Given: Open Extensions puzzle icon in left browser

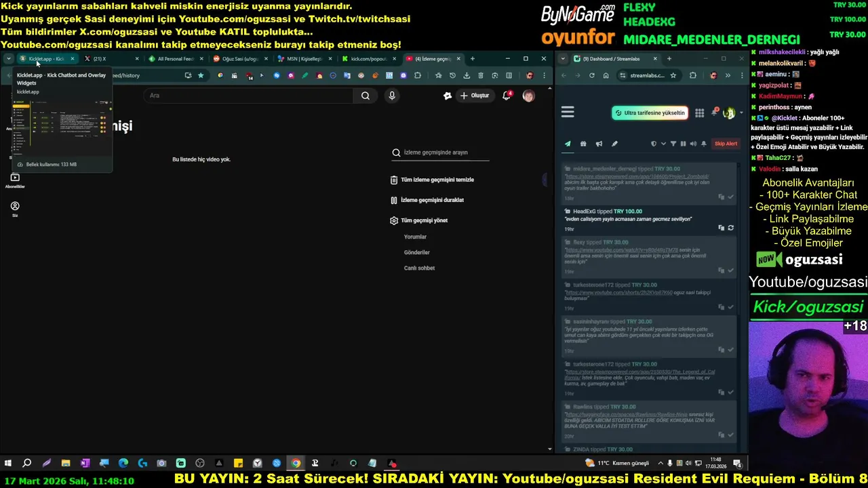Looking at the screenshot, I should coord(418,75).
